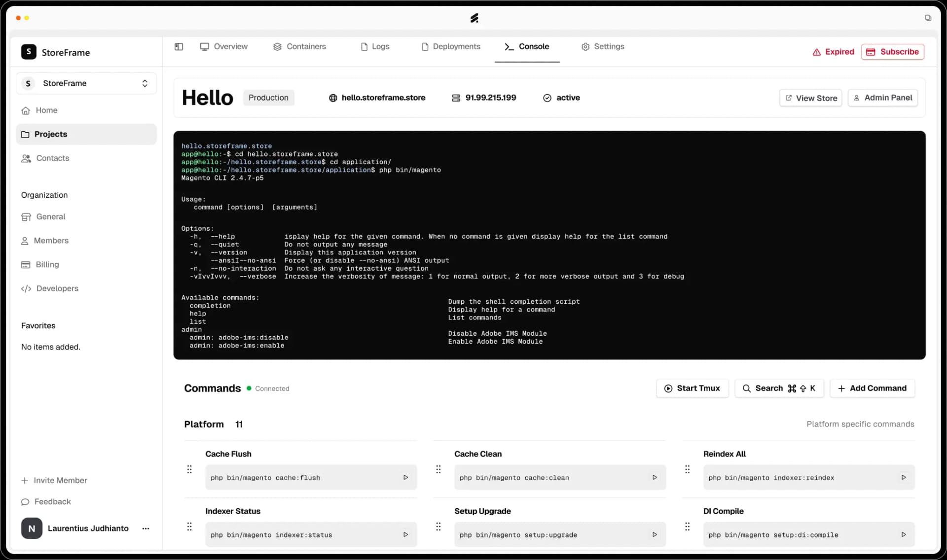Switch to the Deployments tab

point(451,46)
